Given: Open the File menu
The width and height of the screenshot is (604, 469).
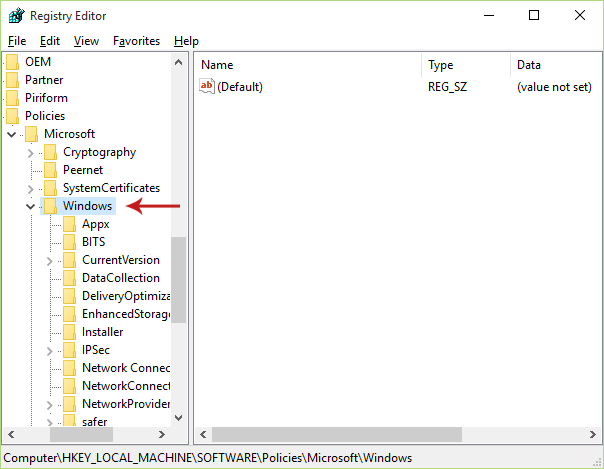Looking at the screenshot, I should 17,41.
